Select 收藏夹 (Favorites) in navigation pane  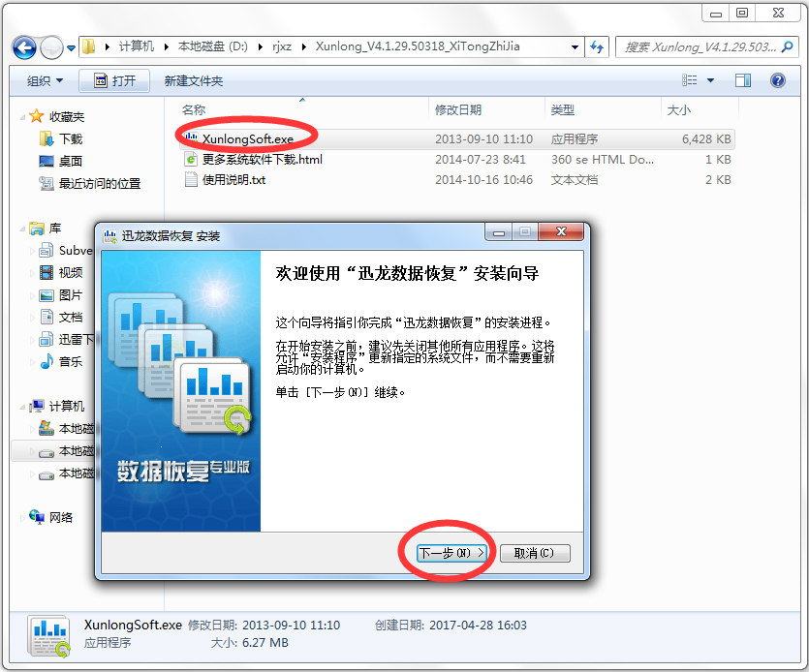click(x=67, y=116)
